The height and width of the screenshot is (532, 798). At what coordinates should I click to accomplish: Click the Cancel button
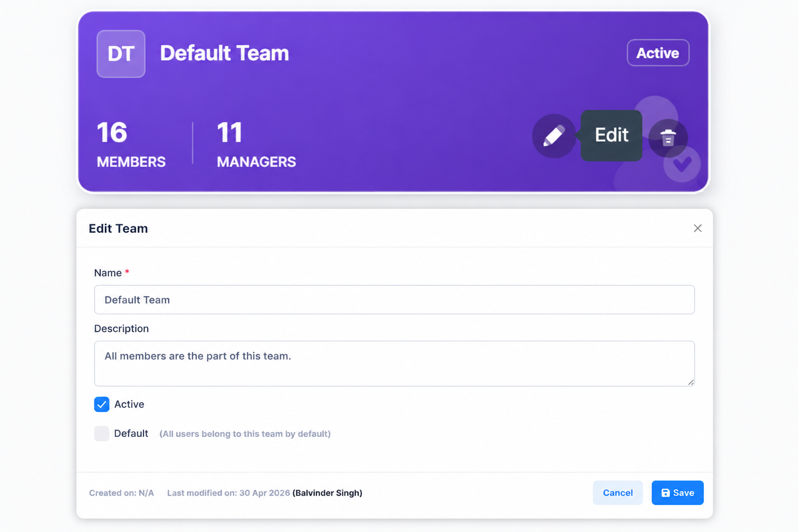point(618,493)
